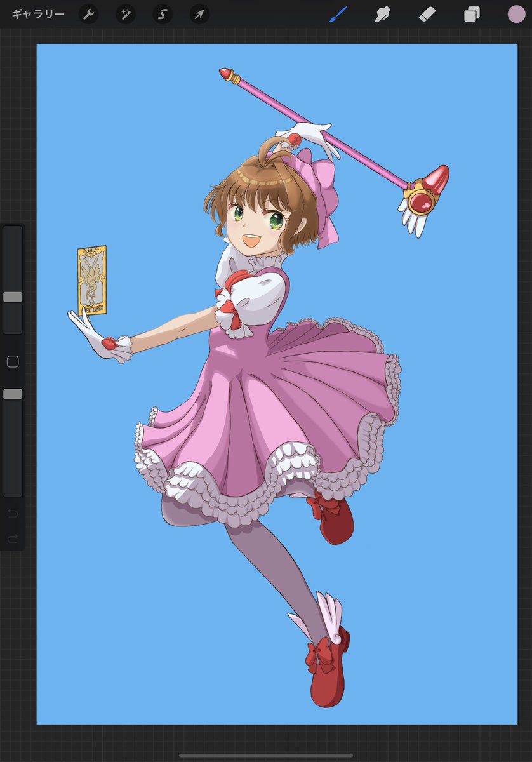Tap the brush opacity slider handle
Screen dimensions: 532x762
coord(13,394)
